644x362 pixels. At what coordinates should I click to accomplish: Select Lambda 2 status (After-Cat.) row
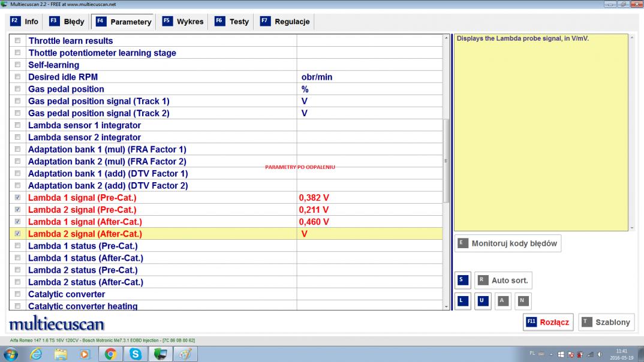226,282
